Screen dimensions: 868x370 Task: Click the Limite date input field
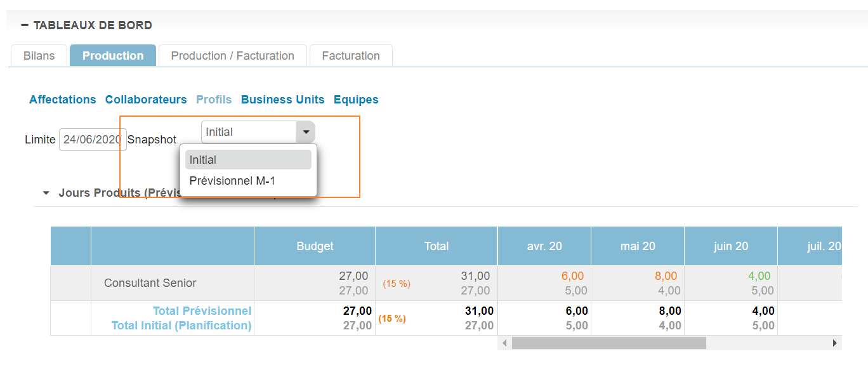coord(93,140)
